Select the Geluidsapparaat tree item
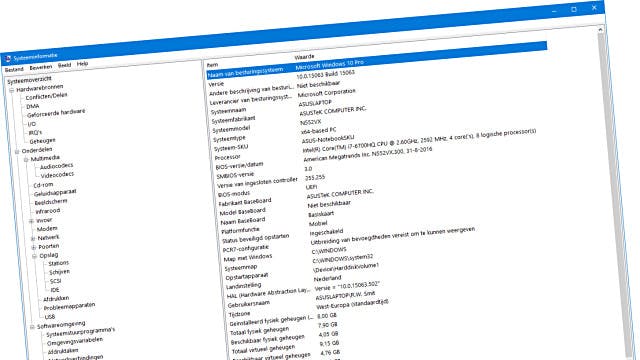The width and height of the screenshot is (640, 360). 55,192
